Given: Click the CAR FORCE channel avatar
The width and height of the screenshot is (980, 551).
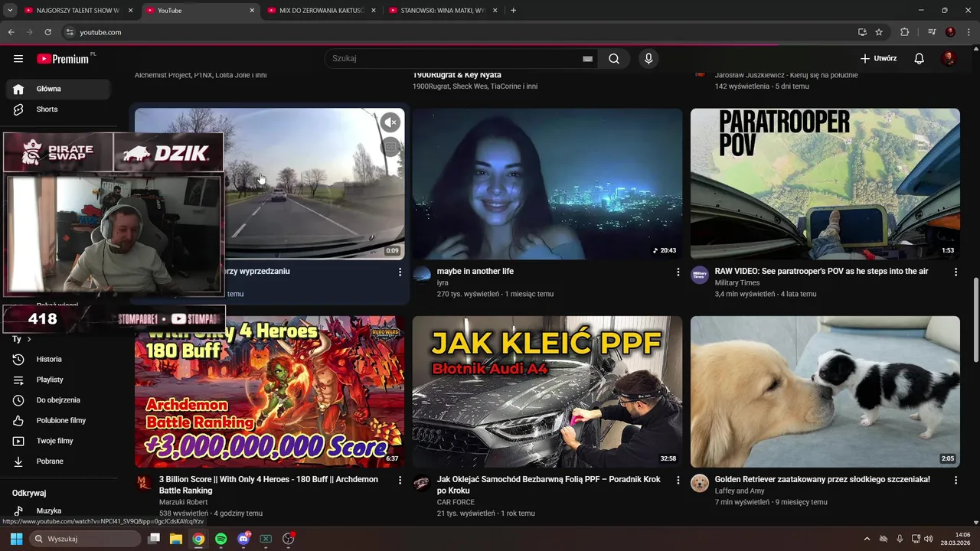Looking at the screenshot, I should (x=422, y=483).
